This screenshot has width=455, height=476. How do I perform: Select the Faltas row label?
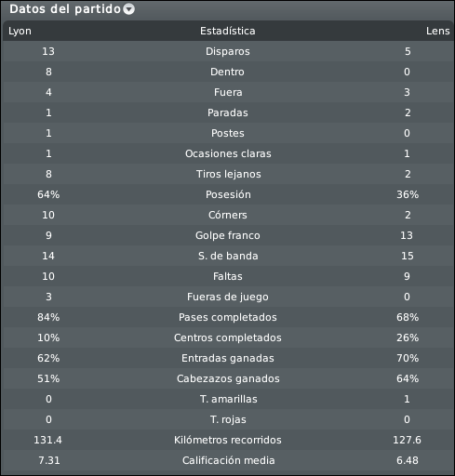click(x=228, y=276)
